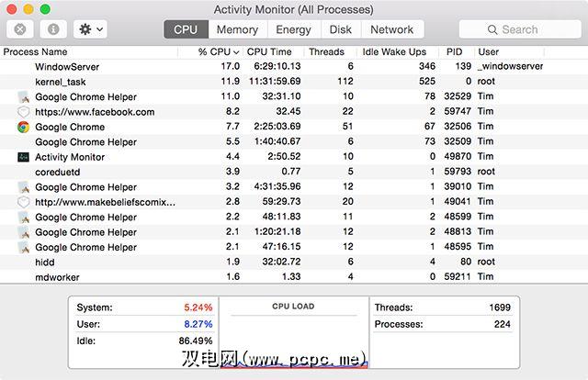Click PID 49870 of Activity Monitor
Screen dimensions: 588x380
point(458,156)
